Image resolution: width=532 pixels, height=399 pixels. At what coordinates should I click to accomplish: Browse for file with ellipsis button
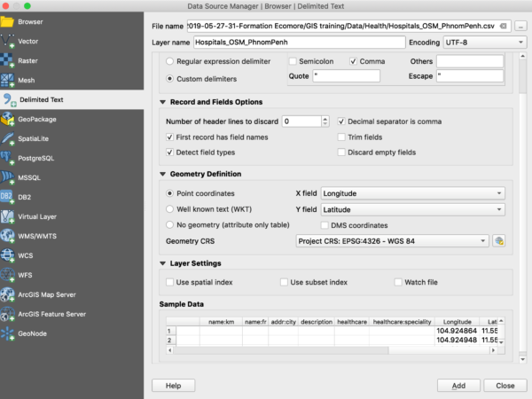click(x=520, y=26)
